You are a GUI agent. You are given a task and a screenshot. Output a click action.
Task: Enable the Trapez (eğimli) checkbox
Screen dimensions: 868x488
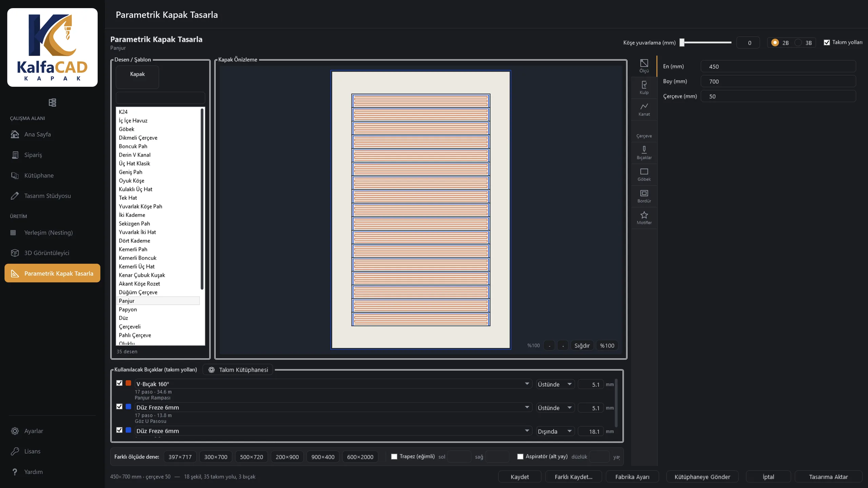[394, 456]
